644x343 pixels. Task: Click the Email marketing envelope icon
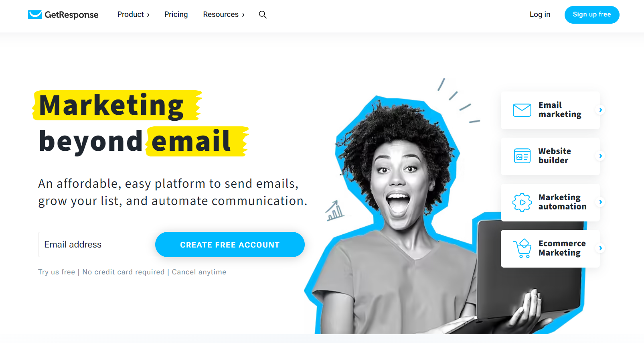522,110
